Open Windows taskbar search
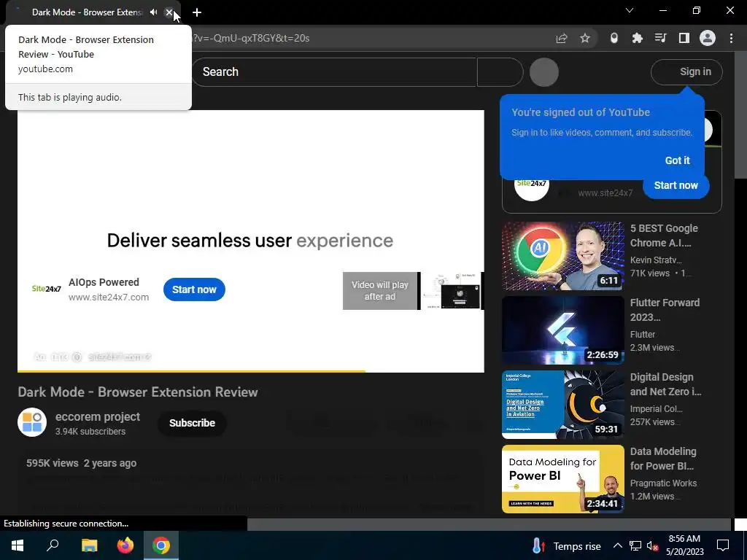747x560 pixels. [53, 545]
